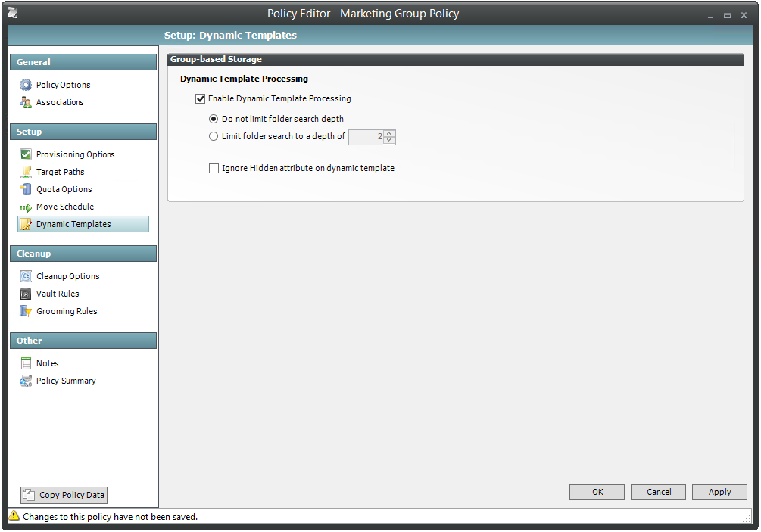Screen dimensions: 761x532
Task: Close the Policy Editor window
Action: point(744,16)
